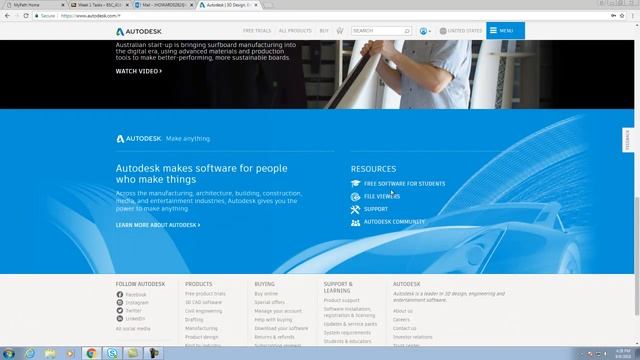Open About us footer link

(x=403, y=311)
